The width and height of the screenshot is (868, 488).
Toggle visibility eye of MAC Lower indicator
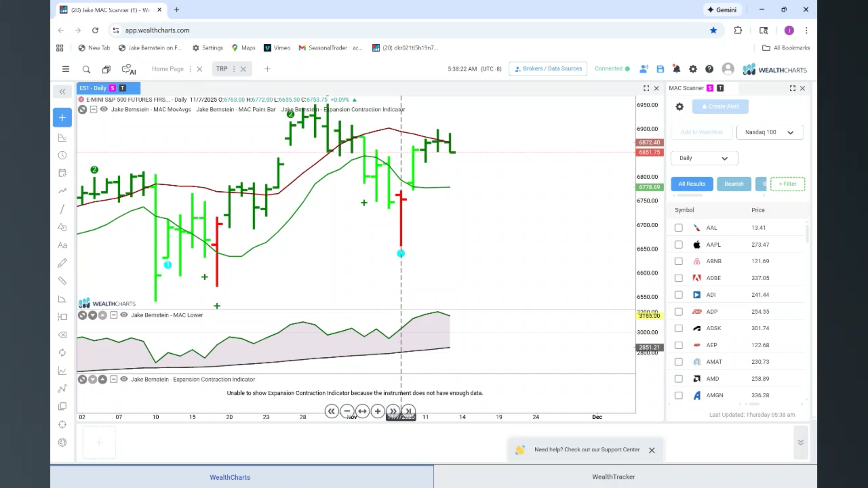[x=124, y=315]
